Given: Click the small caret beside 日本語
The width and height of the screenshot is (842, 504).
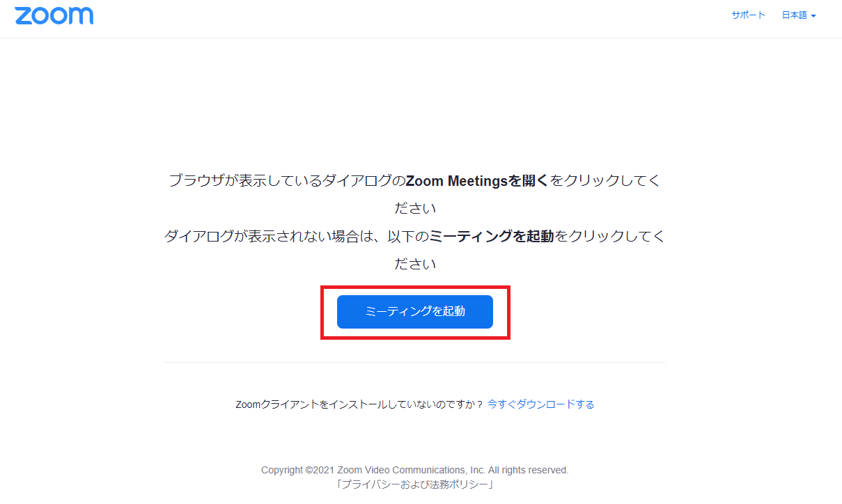Looking at the screenshot, I should 813,16.
